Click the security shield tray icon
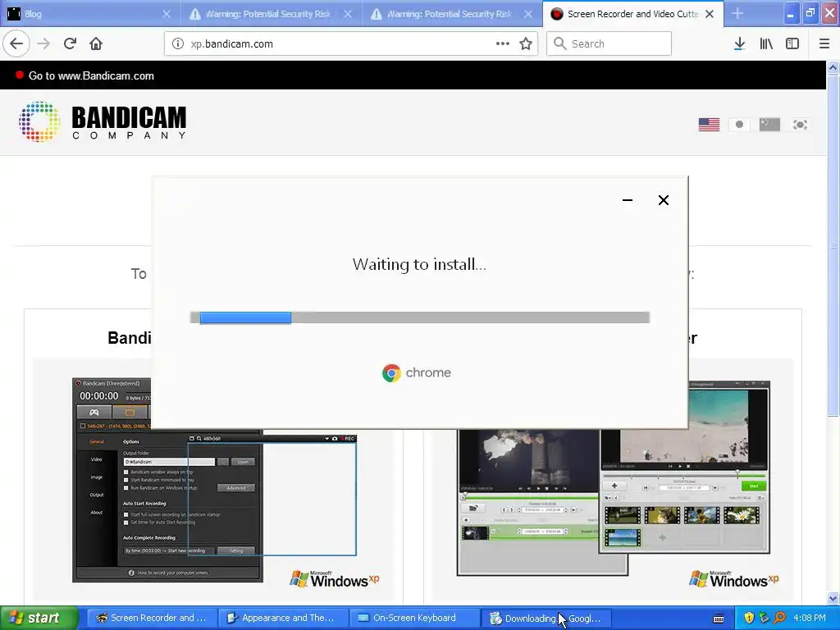Viewport: 840px width, 630px height. (750, 619)
